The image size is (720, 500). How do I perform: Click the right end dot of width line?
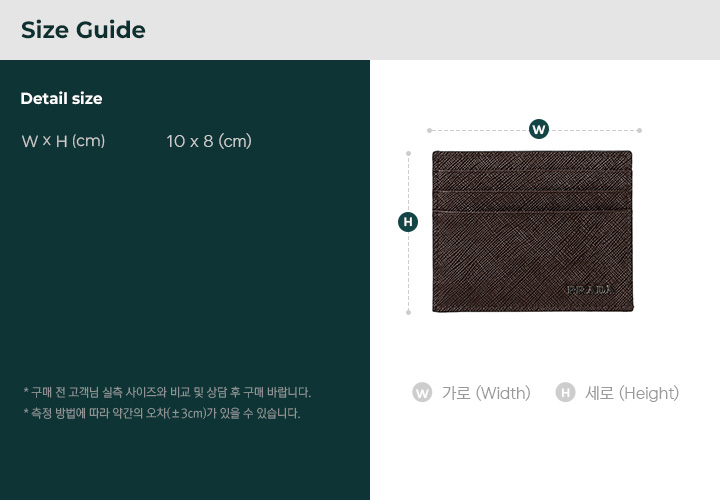click(639, 130)
